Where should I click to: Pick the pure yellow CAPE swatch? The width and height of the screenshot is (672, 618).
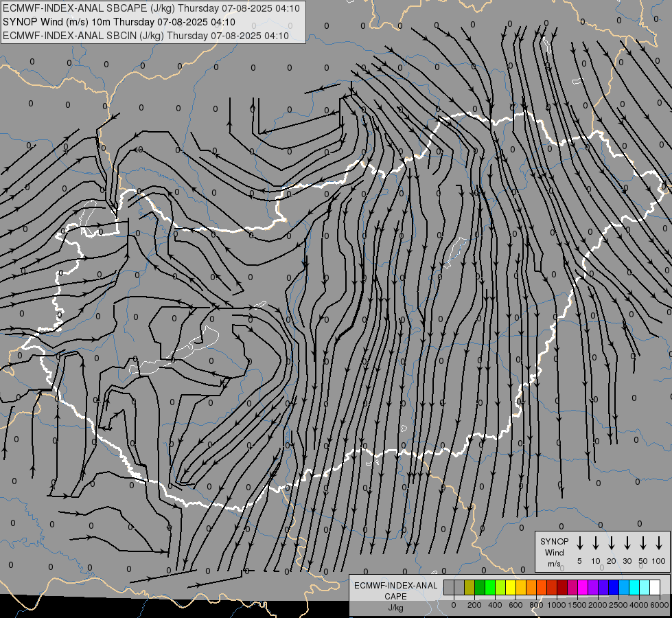[x=511, y=587]
